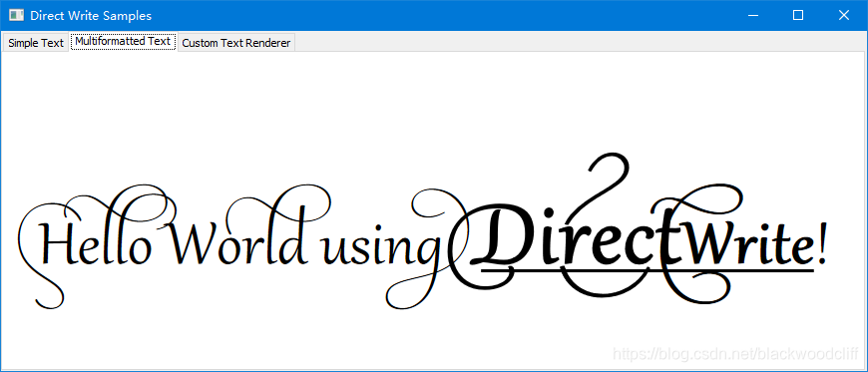The width and height of the screenshot is (868, 372).
Task: Click the 'Write!' rendered text
Action: point(755,243)
